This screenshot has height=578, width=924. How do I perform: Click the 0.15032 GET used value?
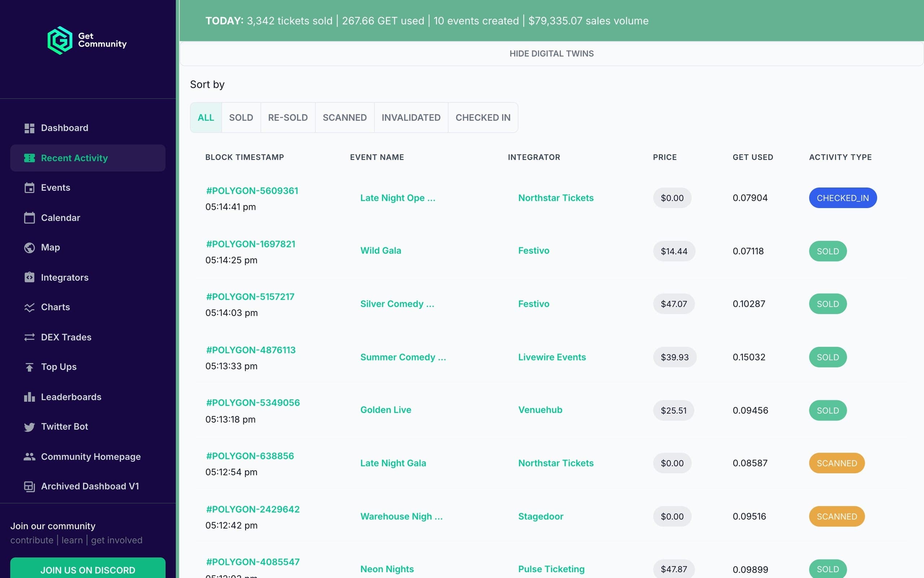click(749, 357)
